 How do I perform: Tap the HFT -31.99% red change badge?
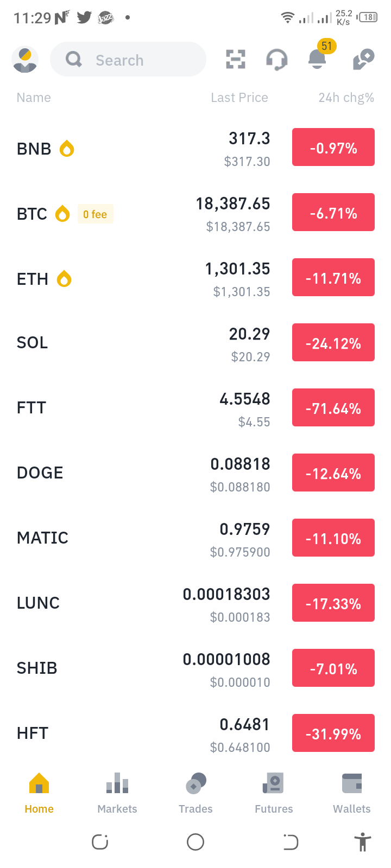[x=333, y=733]
